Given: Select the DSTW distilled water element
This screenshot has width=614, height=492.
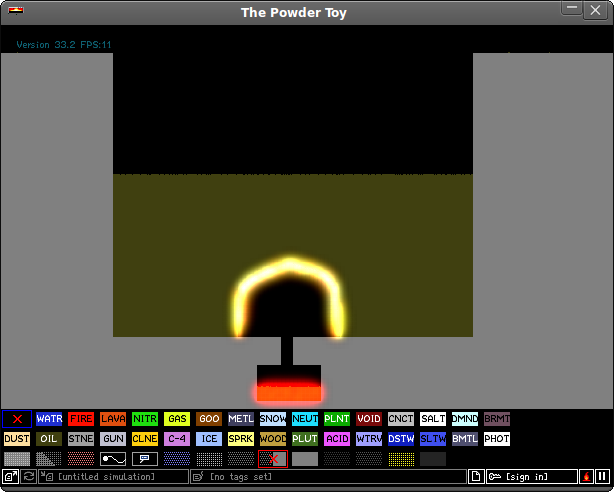Looking at the screenshot, I should click(x=401, y=439).
